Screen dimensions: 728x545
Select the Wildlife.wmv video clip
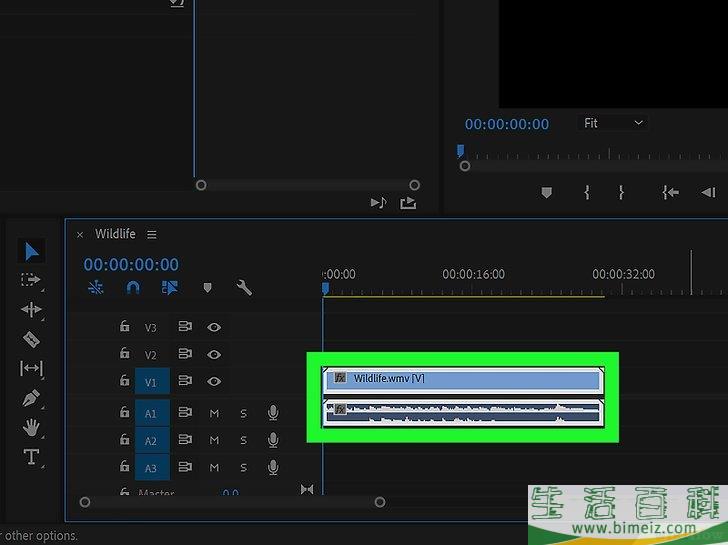[463, 381]
